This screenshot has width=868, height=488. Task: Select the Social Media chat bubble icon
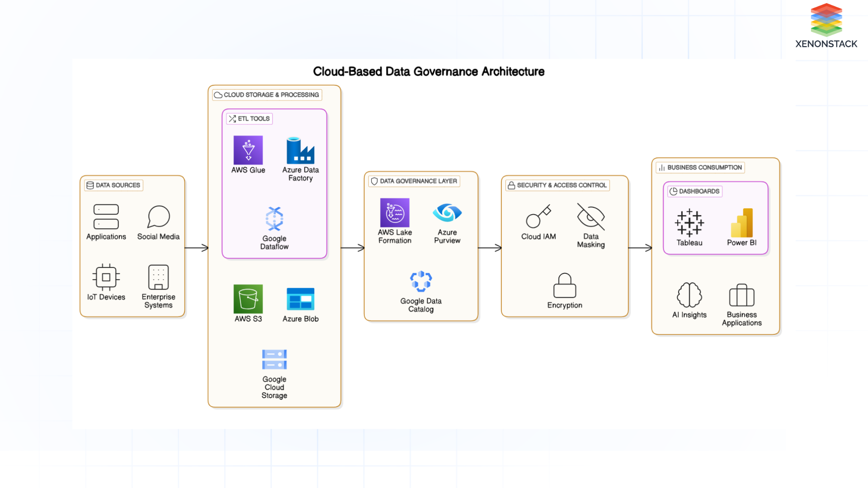click(x=158, y=216)
